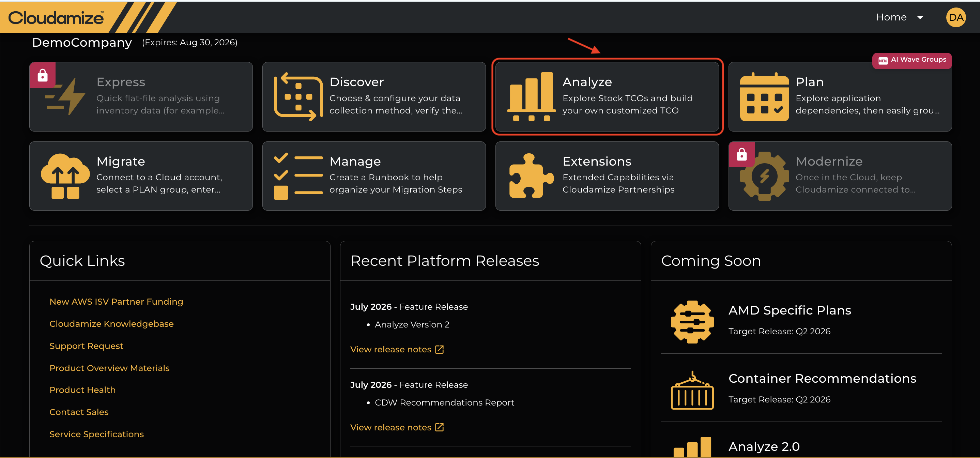The image size is (980, 458).
Task: Click the Manage card description text
Action: tap(396, 183)
